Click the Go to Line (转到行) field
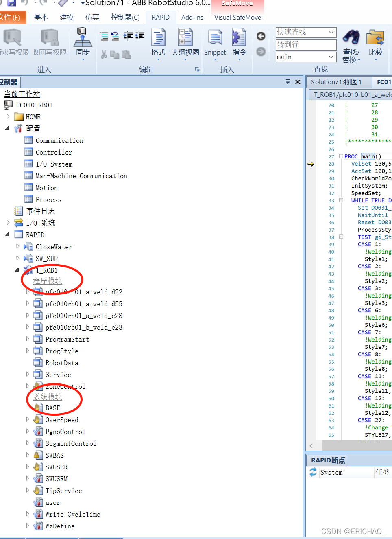The image size is (392, 539). point(306,45)
